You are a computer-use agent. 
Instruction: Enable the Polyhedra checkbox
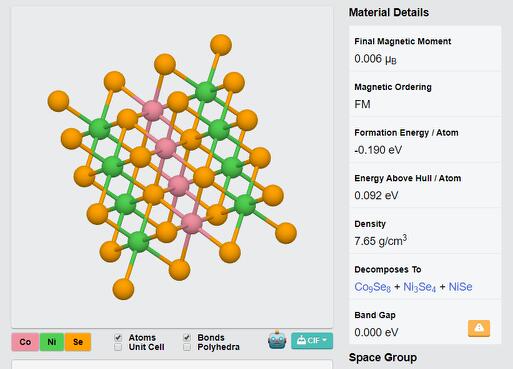(x=187, y=347)
